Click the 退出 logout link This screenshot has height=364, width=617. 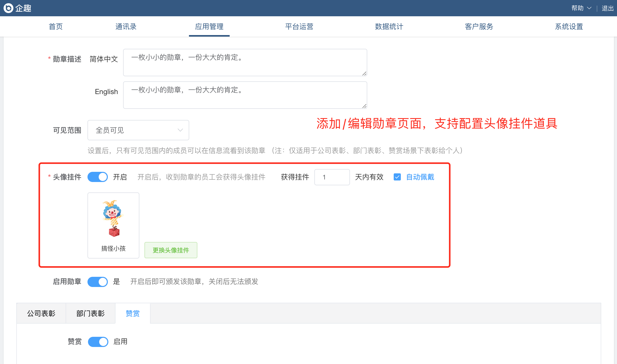point(608,8)
